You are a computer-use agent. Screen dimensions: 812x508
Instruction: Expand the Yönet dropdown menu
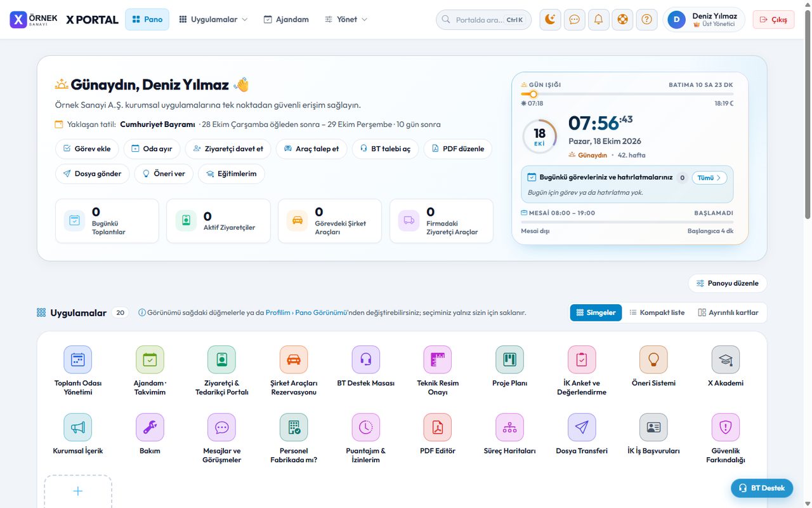coord(346,19)
